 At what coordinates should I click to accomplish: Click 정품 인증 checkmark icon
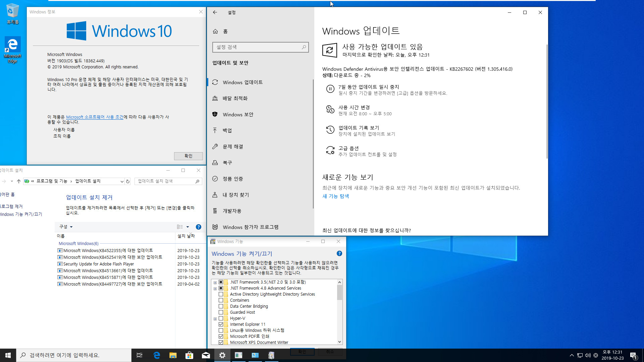tap(215, 179)
